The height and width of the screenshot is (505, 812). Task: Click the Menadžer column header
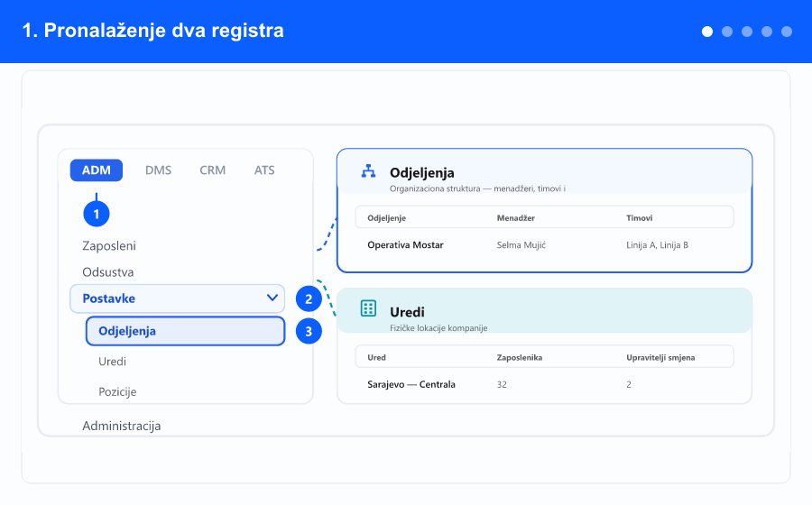(x=516, y=218)
